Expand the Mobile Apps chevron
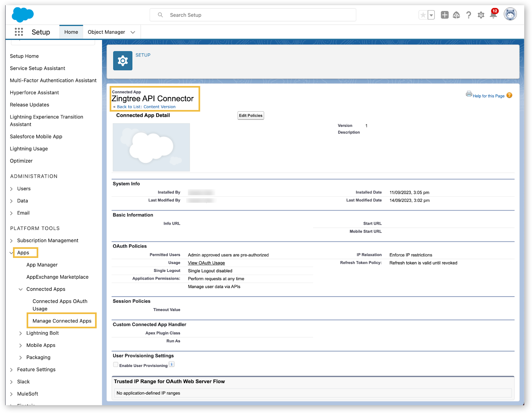Screen dimensions: 532x413 click(x=21, y=346)
